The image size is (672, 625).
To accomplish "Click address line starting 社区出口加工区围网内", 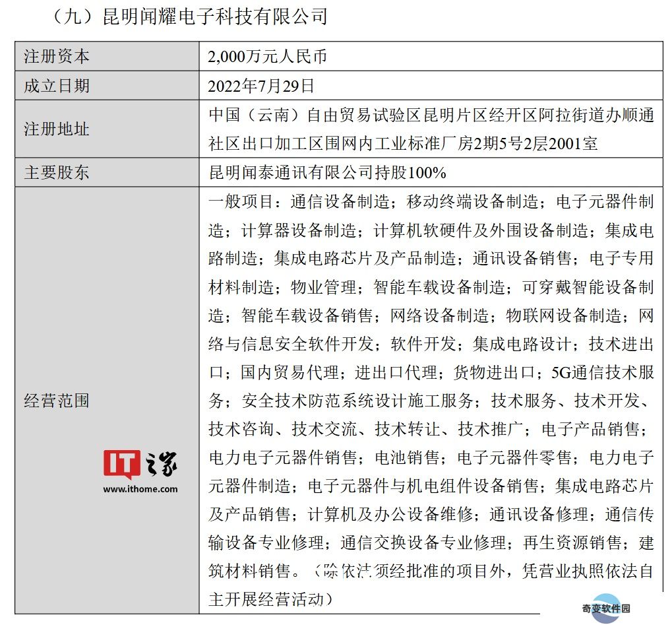I will (404, 143).
